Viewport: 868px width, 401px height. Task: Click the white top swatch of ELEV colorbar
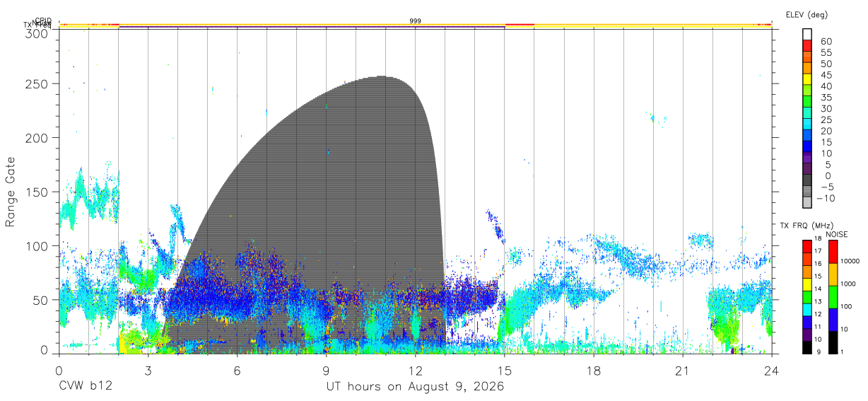tap(807, 34)
